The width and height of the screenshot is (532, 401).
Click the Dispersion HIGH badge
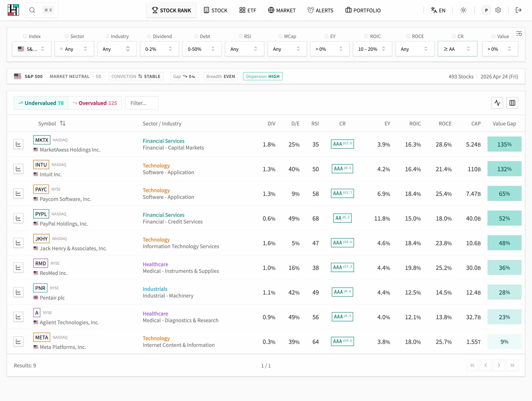pos(263,76)
